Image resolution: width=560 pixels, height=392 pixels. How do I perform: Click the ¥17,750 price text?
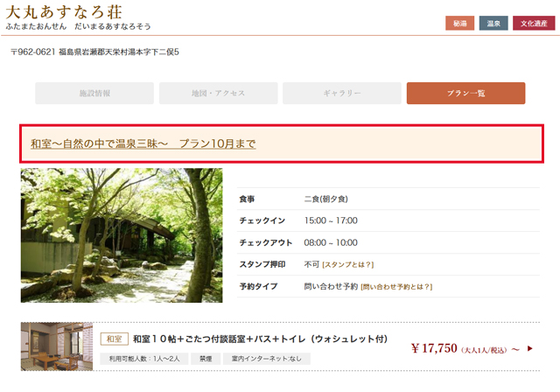point(434,348)
